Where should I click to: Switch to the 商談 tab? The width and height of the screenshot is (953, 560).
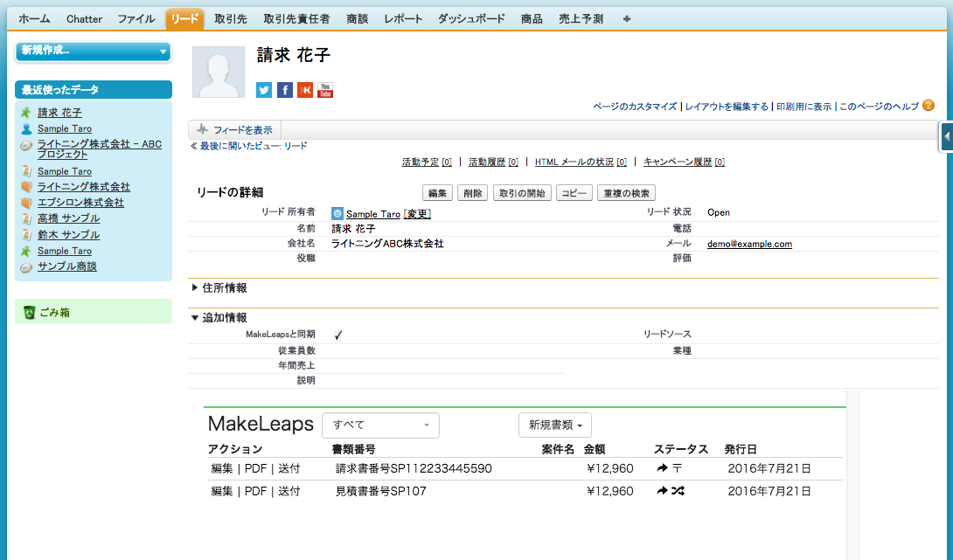pos(357,18)
